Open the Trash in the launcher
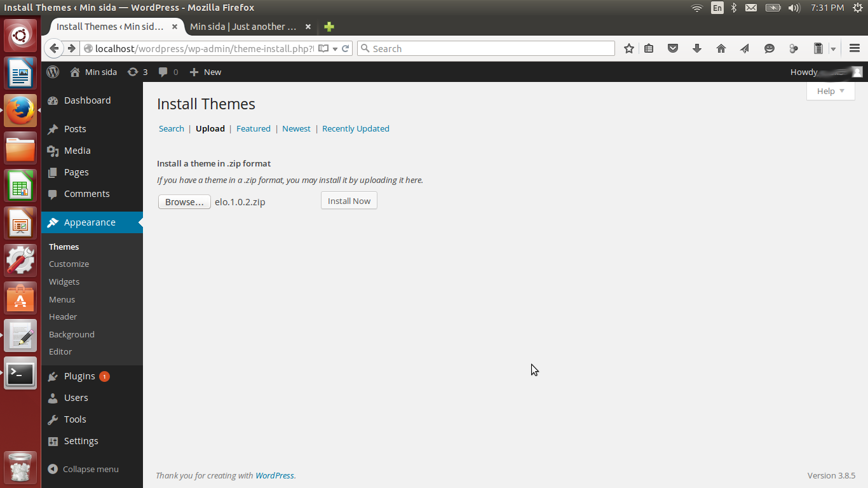This screenshot has height=488, width=868. coord(20,468)
